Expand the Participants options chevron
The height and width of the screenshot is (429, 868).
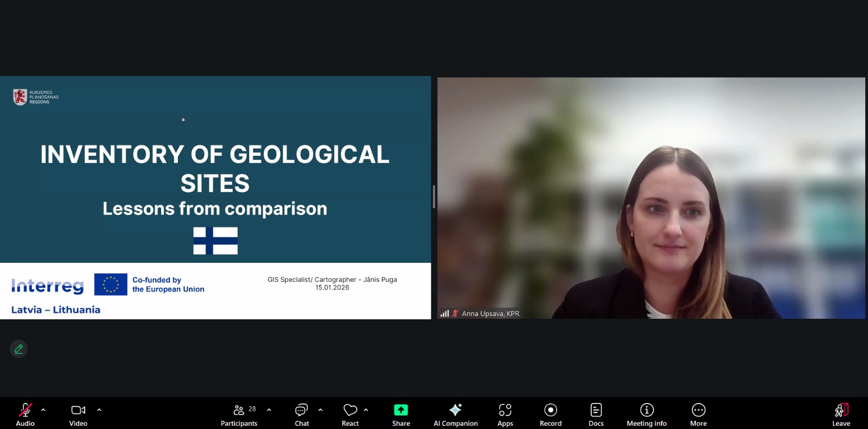(x=269, y=410)
